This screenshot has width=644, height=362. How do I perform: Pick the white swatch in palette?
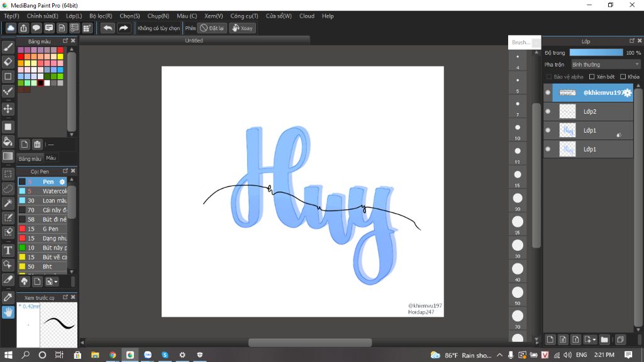pyautogui.click(x=47, y=83)
